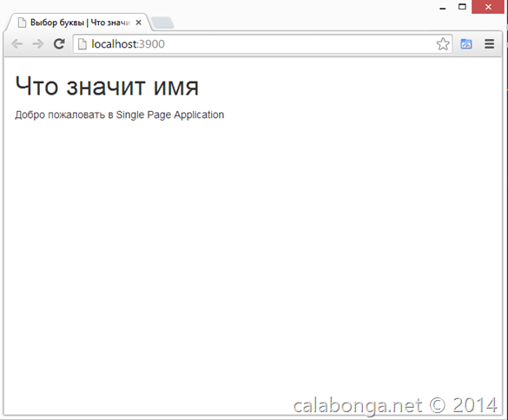Image resolution: width=508 pixels, height=420 pixels.
Task: Close the "Выбор буквы" tab
Action: [138, 23]
